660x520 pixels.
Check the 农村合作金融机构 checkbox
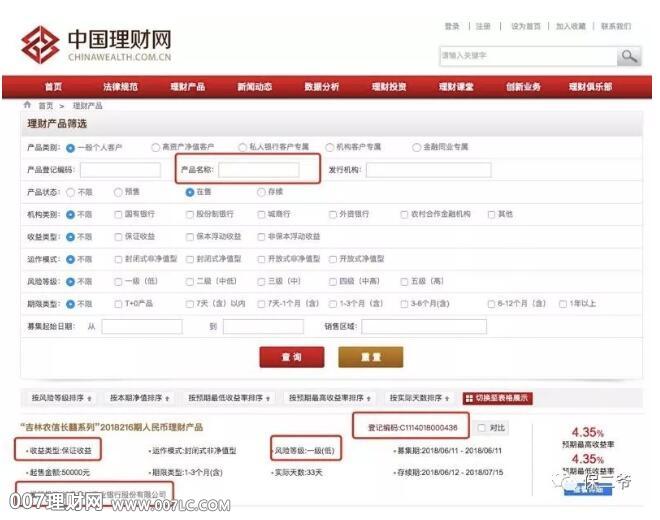pos(405,214)
